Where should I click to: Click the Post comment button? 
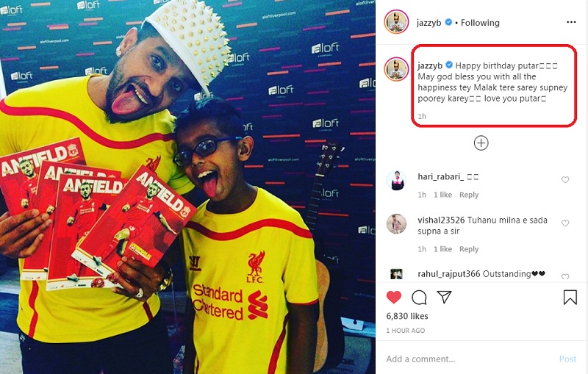[x=567, y=359]
